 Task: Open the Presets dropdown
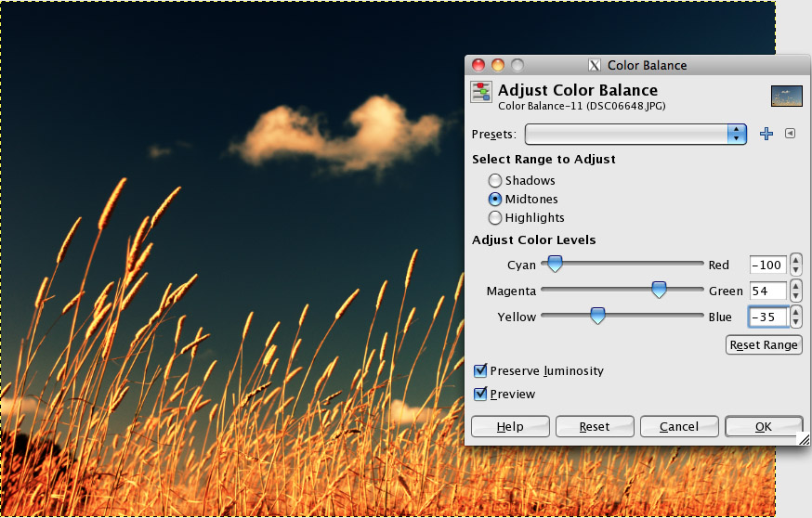635,134
